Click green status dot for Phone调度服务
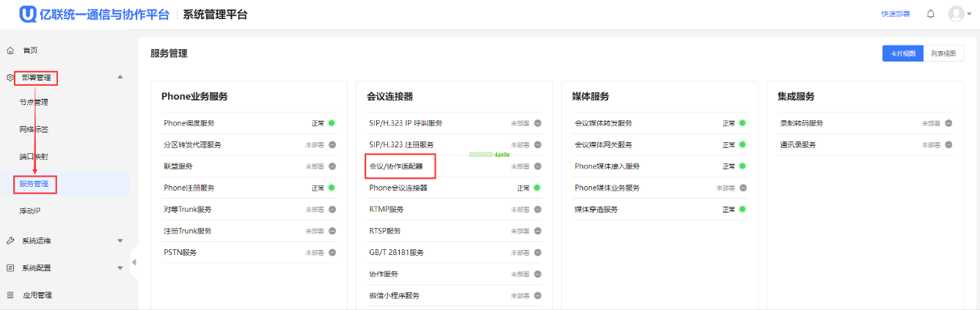 [x=332, y=123]
